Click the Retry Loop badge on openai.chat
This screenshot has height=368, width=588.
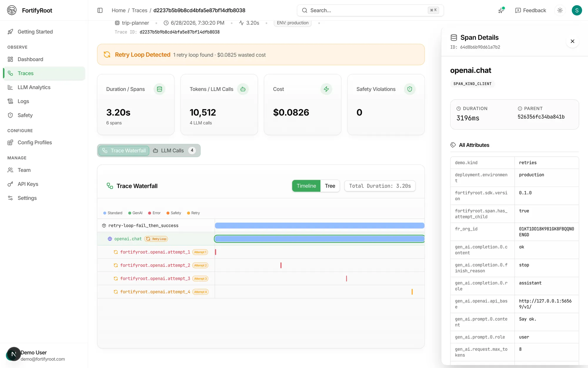click(156, 239)
